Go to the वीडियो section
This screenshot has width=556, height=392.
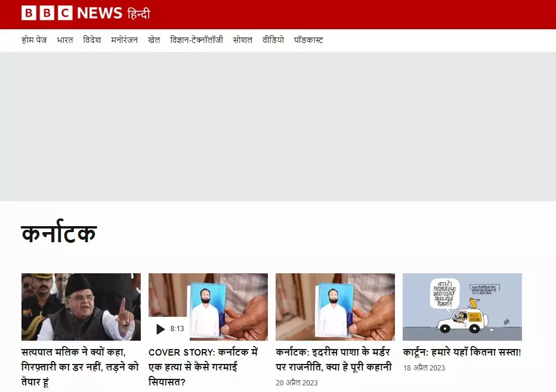tap(273, 40)
